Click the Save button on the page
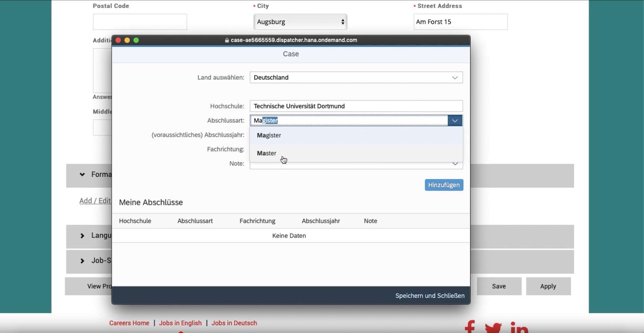The image size is (644, 333). [x=499, y=286]
